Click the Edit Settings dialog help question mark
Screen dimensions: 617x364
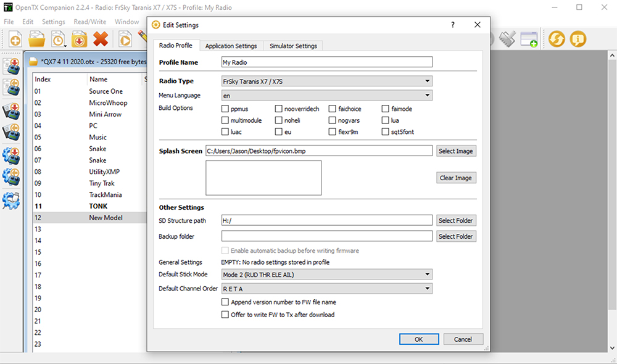453,25
